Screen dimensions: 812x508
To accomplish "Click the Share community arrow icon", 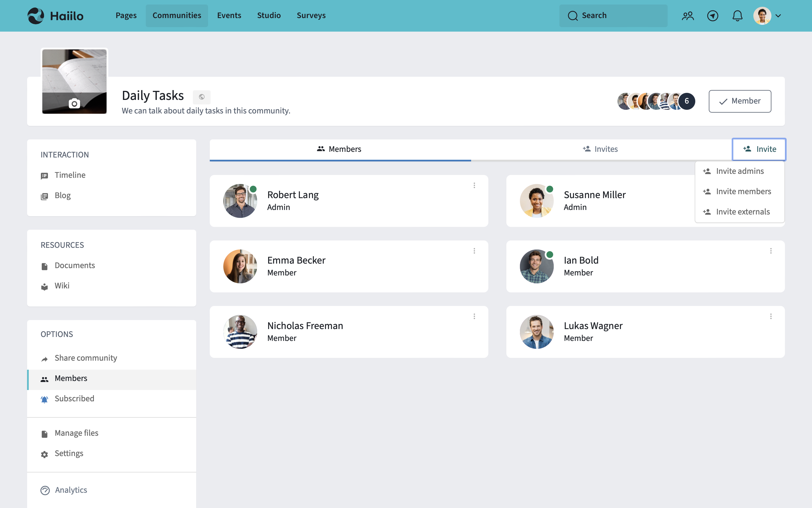I will point(44,359).
